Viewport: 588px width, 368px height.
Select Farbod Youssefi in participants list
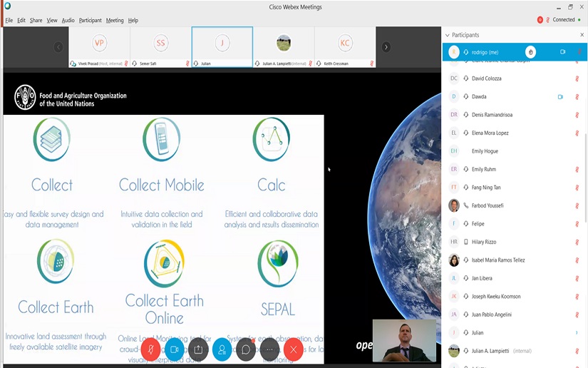pyautogui.click(x=488, y=205)
